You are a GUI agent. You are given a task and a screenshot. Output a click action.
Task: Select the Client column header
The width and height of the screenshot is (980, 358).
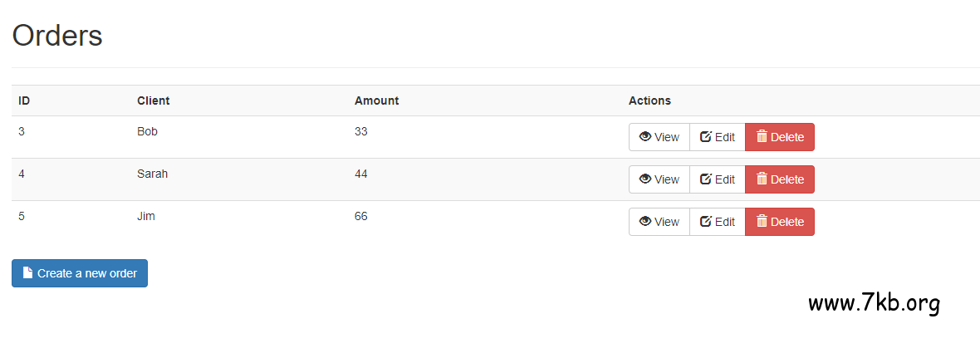click(x=153, y=101)
